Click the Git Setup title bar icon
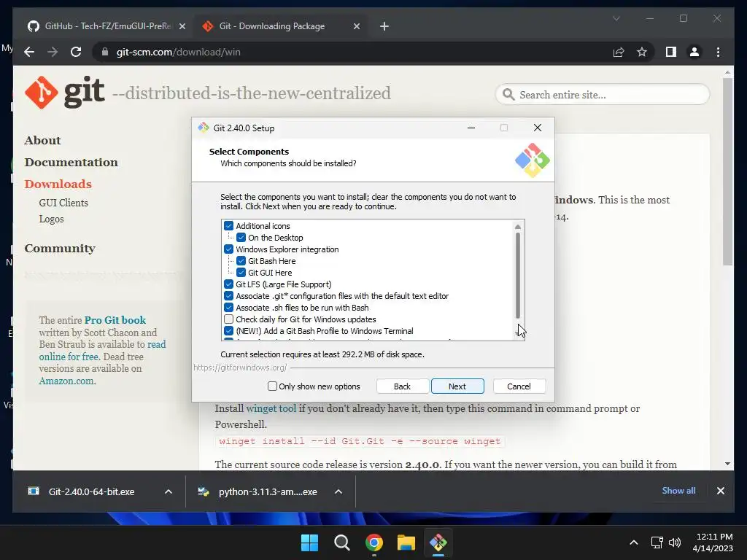The image size is (747, 560). click(204, 128)
